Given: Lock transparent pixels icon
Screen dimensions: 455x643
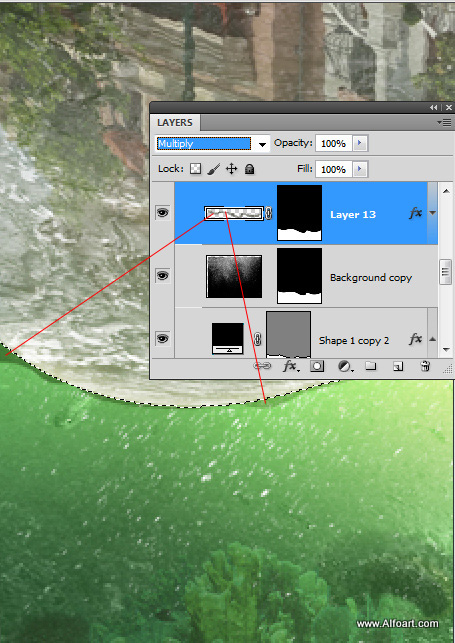Looking at the screenshot, I should coord(195,169).
